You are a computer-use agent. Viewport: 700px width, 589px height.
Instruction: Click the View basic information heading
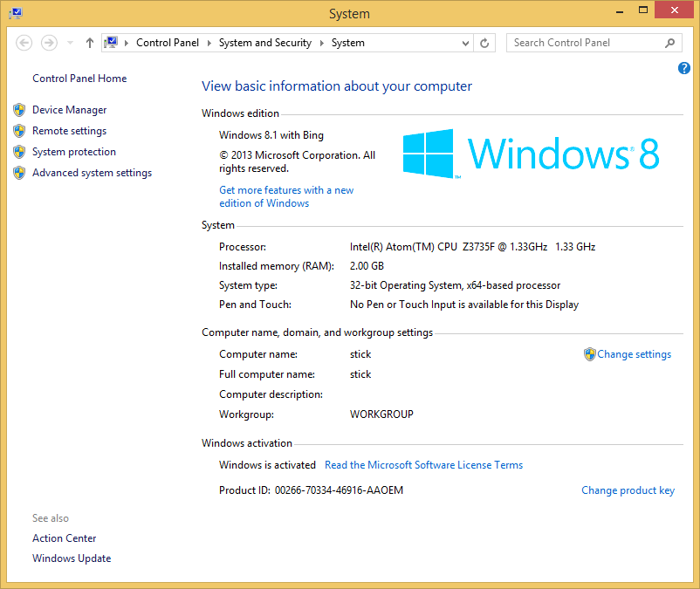pos(337,86)
